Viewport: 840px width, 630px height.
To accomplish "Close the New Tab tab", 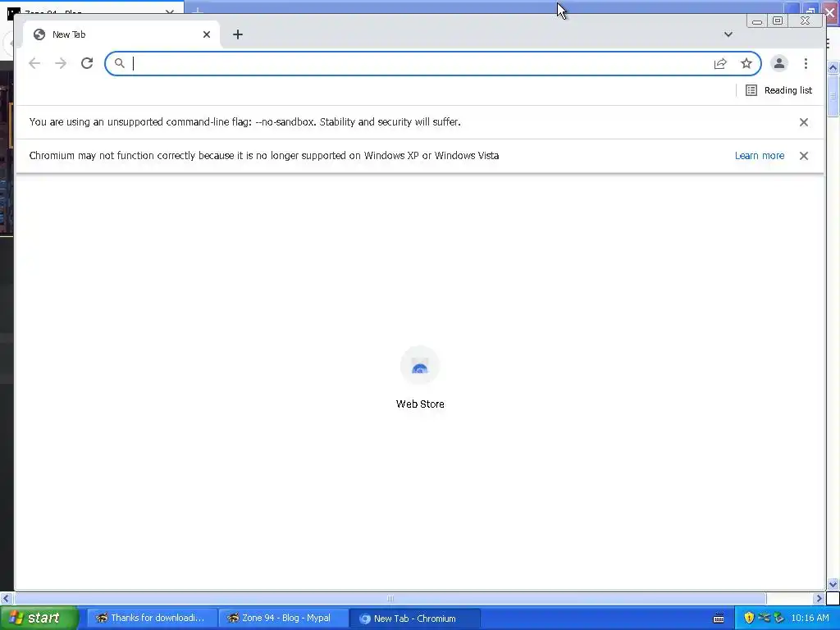I will pyautogui.click(x=206, y=34).
